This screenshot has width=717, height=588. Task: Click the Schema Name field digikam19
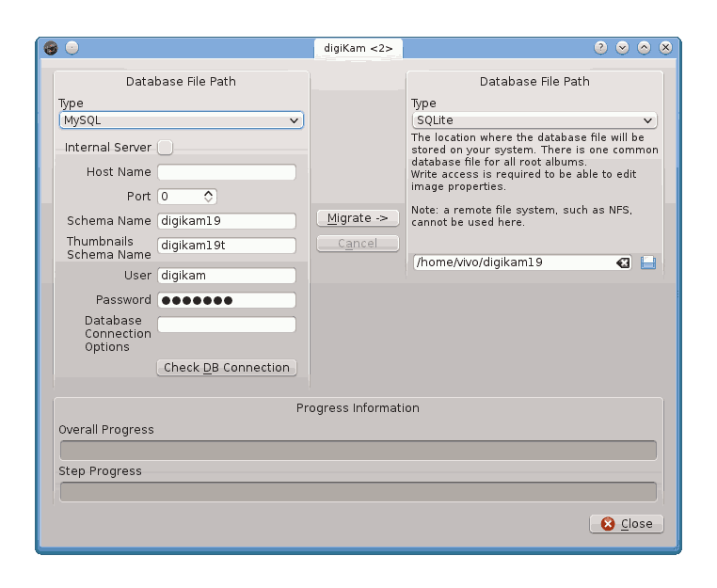pyautogui.click(x=226, y=221)
